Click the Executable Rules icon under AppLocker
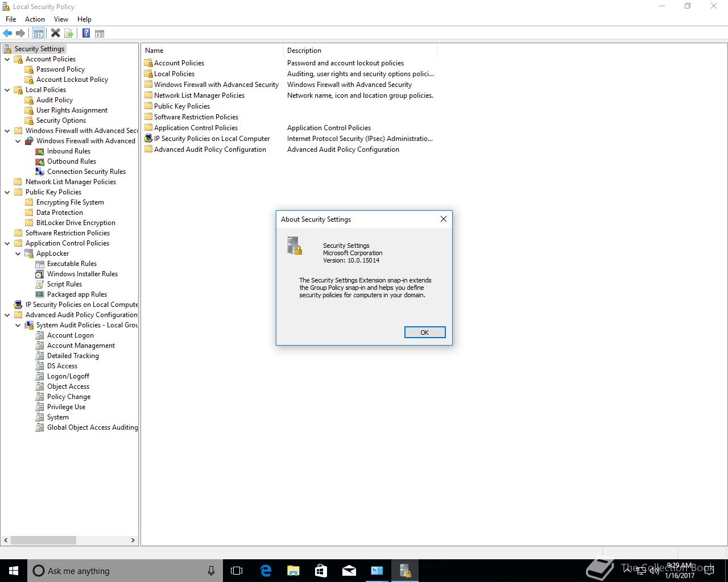 click(x=40, y=264)
